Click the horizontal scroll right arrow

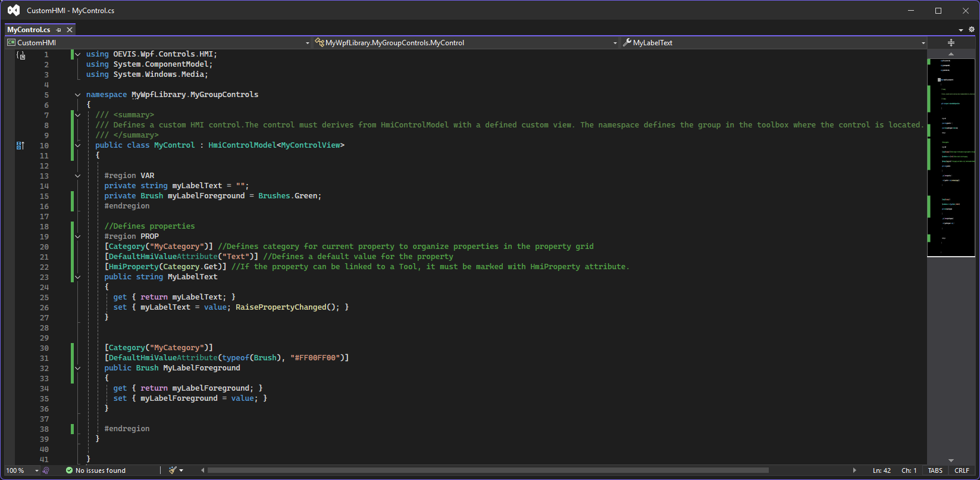[x=854, y=470]
